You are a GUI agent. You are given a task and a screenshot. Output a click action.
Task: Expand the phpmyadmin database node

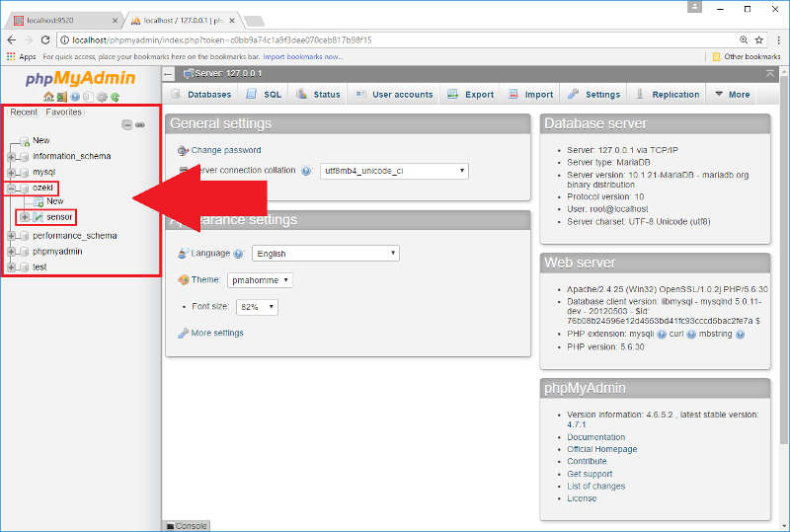point(12,252)
